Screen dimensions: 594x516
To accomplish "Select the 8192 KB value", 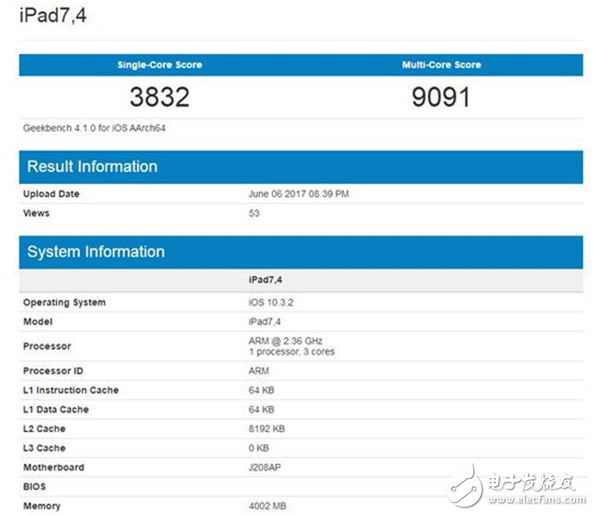I will (267, 429).
